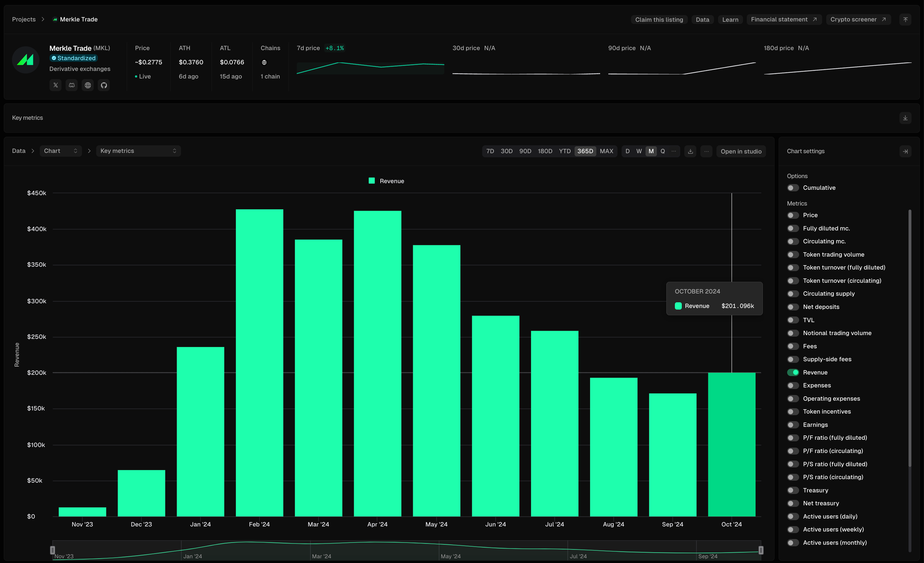Open the Merkle Trade X (Twitter) link icon
The image size is (924, 563).
[x=56, y=85]
